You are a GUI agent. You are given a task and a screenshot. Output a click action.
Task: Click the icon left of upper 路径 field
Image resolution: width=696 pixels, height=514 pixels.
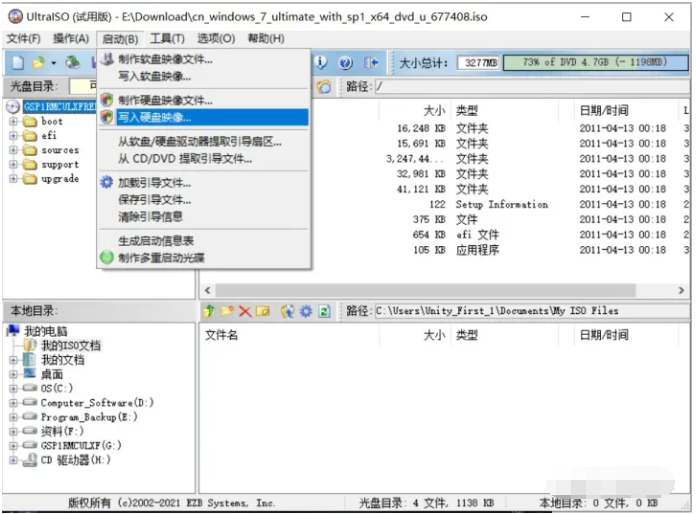click(324, 87)
